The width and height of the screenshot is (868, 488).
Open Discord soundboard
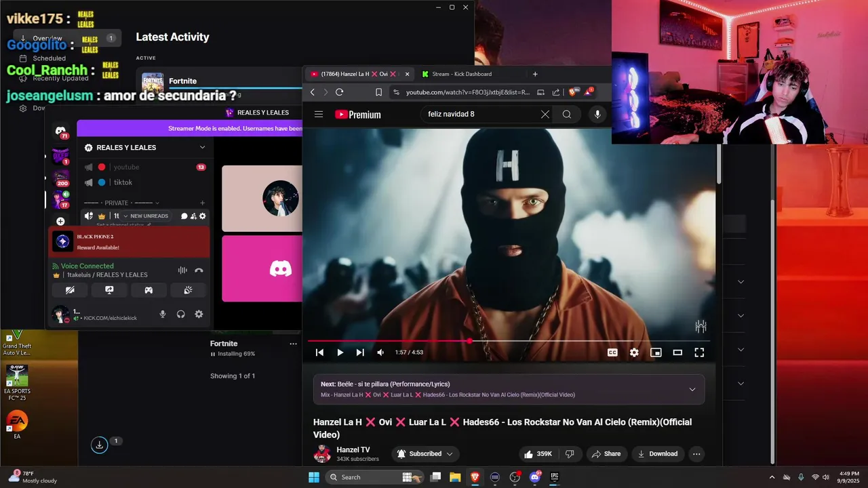pos(188,290)
